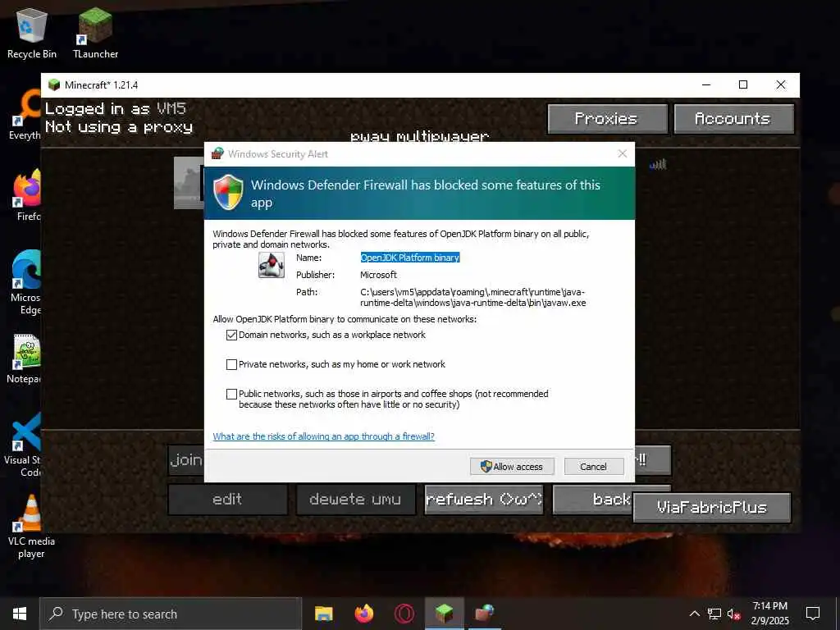Maximize the Minecraft window
The image size is (840, 630).
[x=743, y=84]
